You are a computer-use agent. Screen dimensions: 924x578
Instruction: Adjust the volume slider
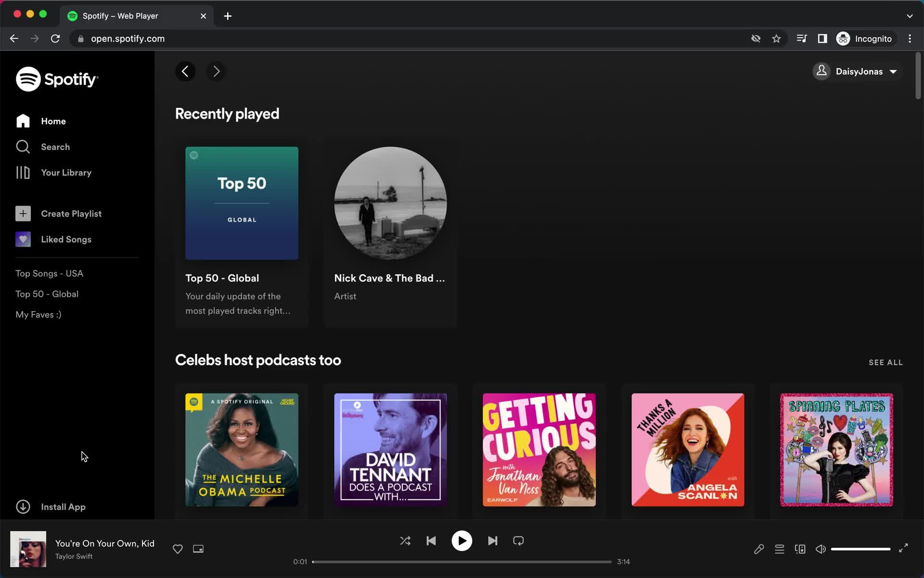point(860,549)
